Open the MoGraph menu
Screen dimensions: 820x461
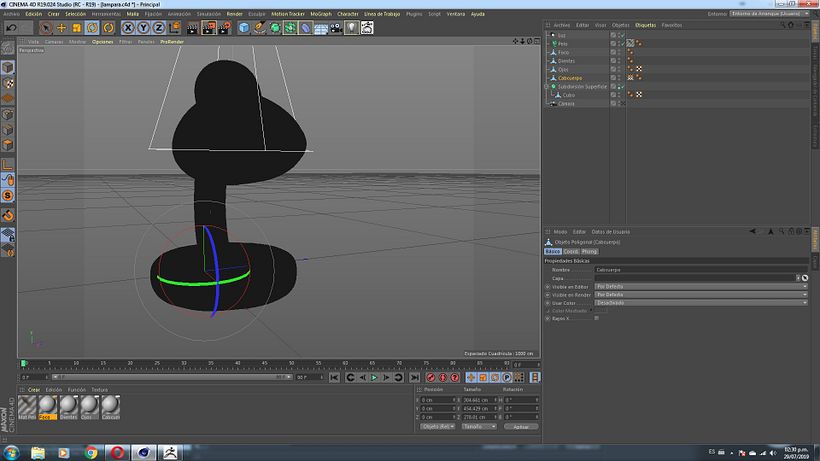tap(321, 14)
